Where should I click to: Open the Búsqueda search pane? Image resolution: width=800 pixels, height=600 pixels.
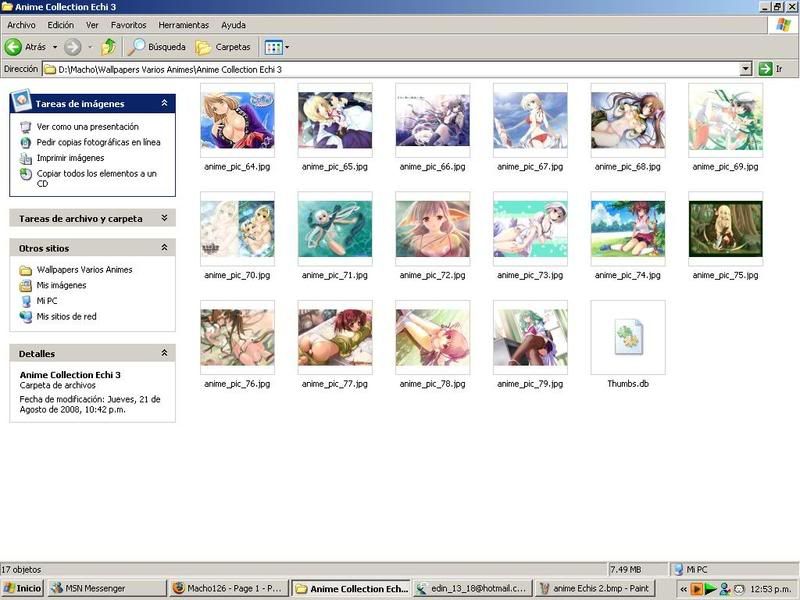pos(157,47)
